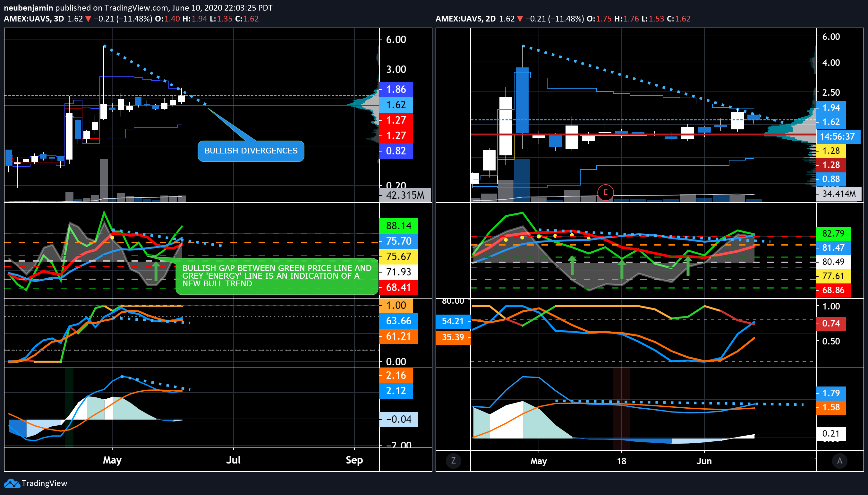Click the 'A' auto-scale button under right chart
868x495 pixels.
839,461
